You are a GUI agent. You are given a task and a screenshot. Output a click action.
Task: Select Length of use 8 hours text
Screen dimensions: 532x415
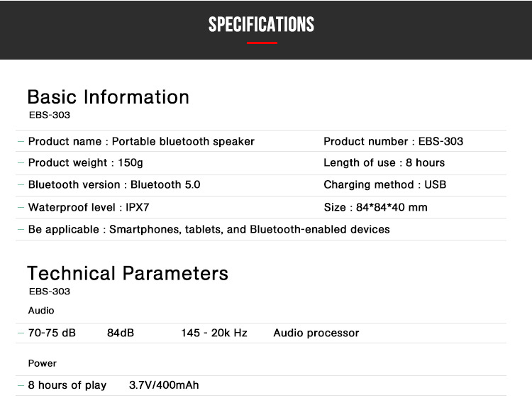tap(384, 162)
